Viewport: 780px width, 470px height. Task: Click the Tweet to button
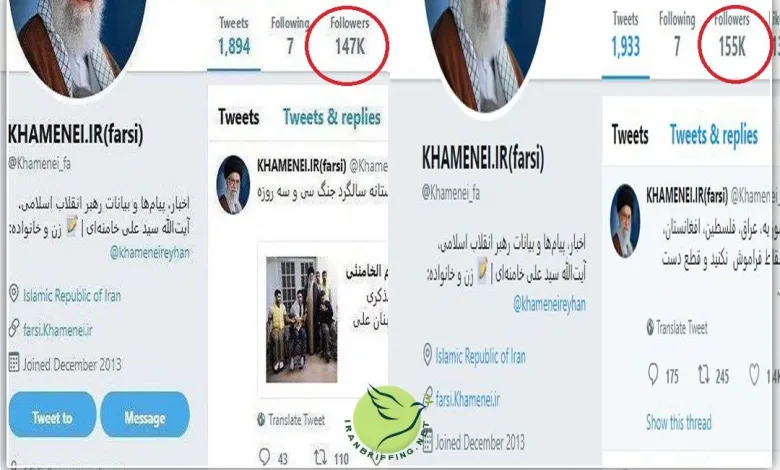(x=52, y=416)
